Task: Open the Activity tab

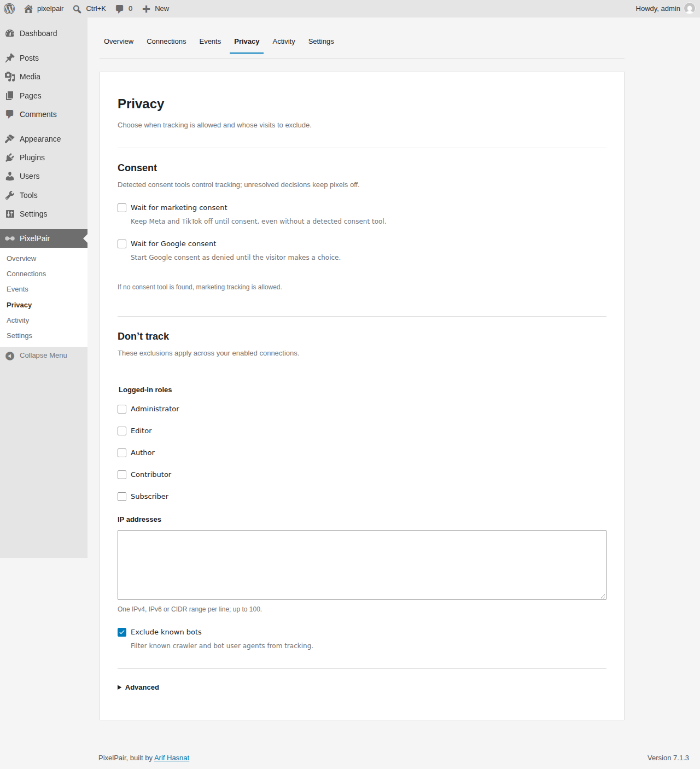Action: [284, 42]
